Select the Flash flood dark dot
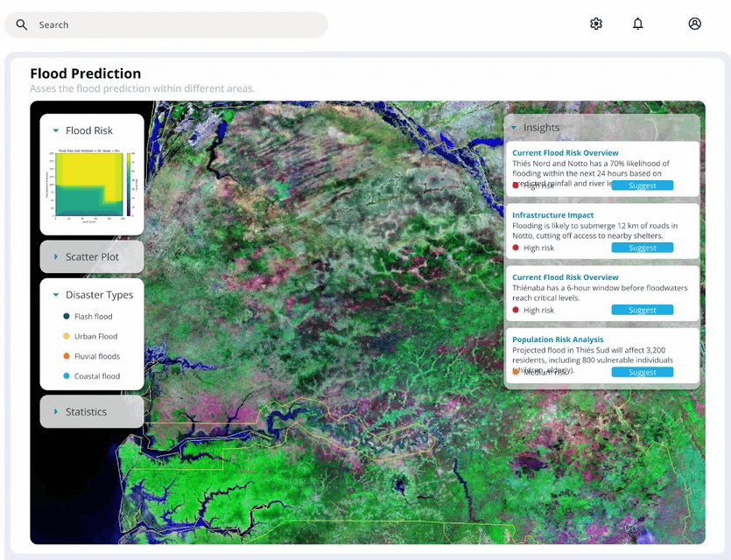Screen dimensions: 731x560 pyautogui.click(x=67, y=317)
